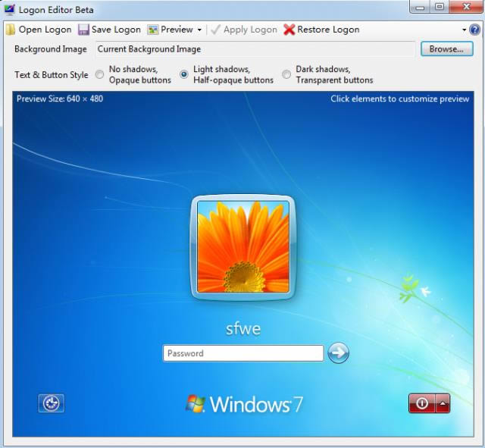
Task: Click the orange flower user picture
Action: pos(243,248)
